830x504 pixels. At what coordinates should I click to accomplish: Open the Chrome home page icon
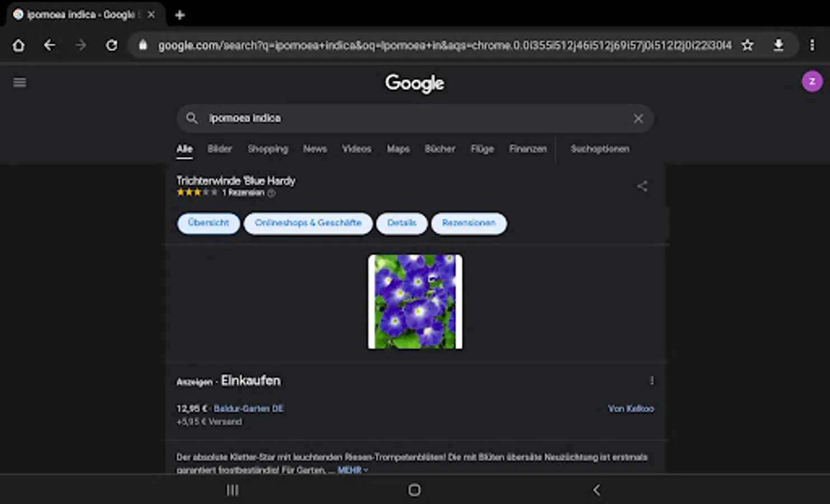click(x=18, y=45)
